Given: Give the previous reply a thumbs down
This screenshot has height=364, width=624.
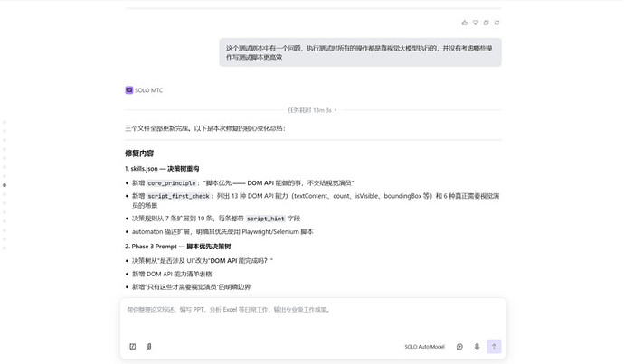Looking at the screenshot, I should click(475, 23).
